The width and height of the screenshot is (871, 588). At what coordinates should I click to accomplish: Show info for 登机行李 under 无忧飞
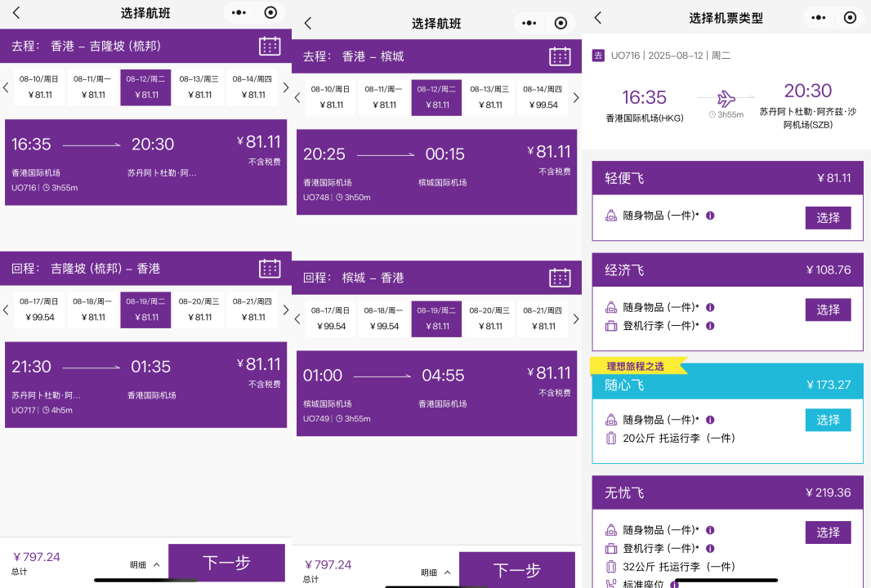click(710, 549)
